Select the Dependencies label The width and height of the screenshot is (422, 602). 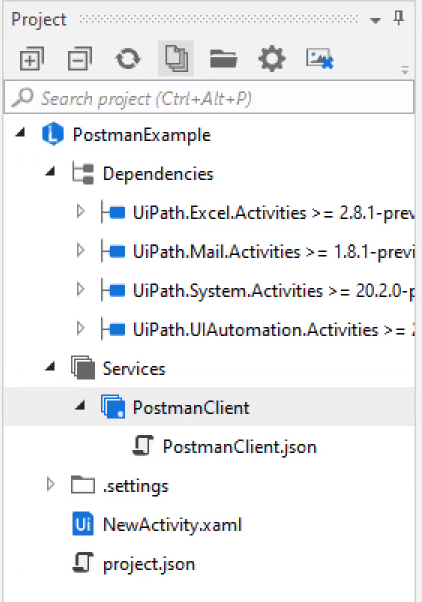[x=158, y=174]
